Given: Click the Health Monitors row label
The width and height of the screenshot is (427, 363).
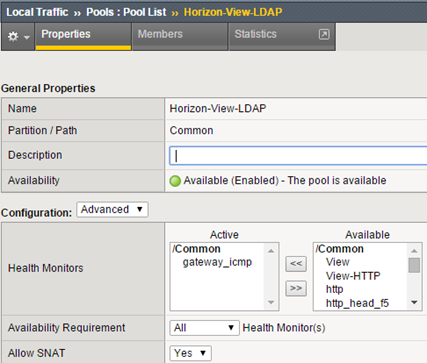Looking at the screenshot, I should (46, 268).
